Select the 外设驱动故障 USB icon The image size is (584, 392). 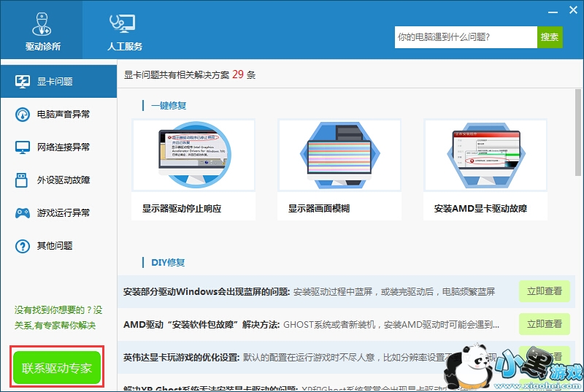21,180
